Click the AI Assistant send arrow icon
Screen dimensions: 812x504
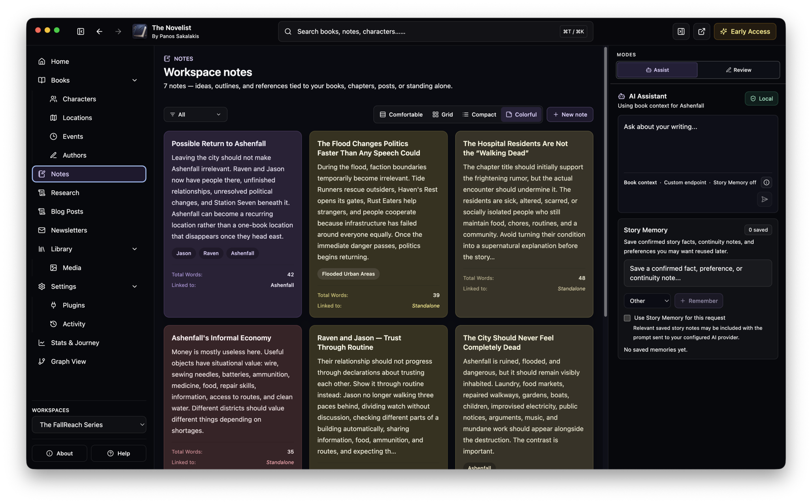(764, 199)
